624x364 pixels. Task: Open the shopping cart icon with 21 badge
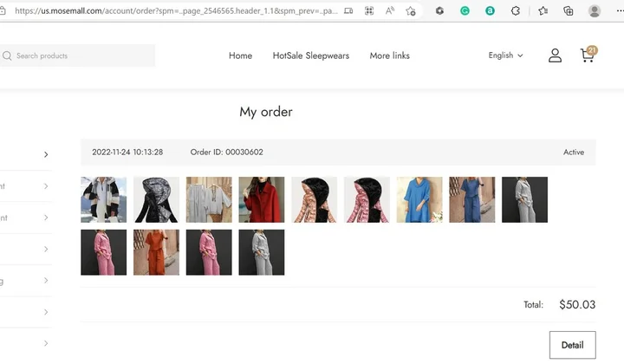click(x=588, y=55)
